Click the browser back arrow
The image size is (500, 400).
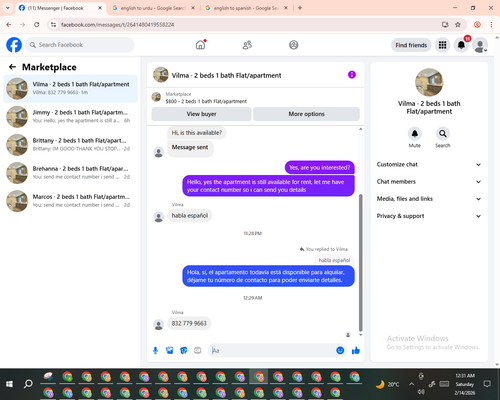point(9,25)
